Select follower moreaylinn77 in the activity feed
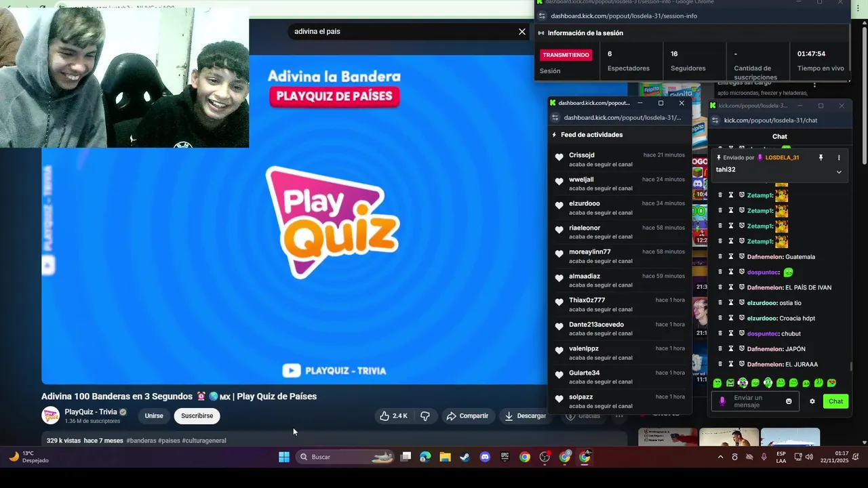Screen dimensions: 868x488 click(590, 252)
